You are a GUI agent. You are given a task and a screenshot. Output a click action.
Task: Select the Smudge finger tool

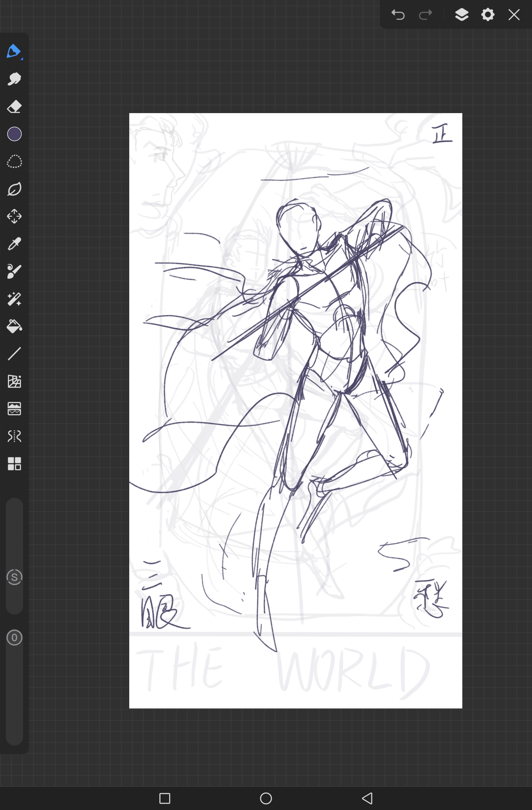[x=14, y=79]
